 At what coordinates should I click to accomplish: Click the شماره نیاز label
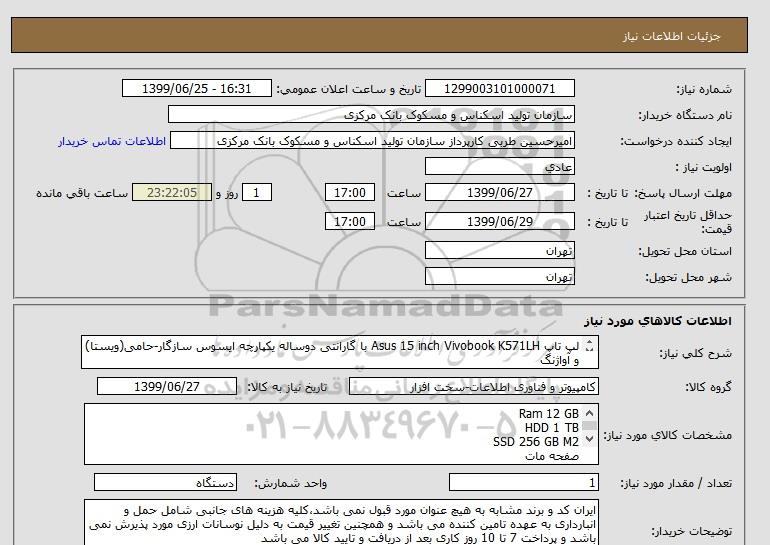(704, 89)
